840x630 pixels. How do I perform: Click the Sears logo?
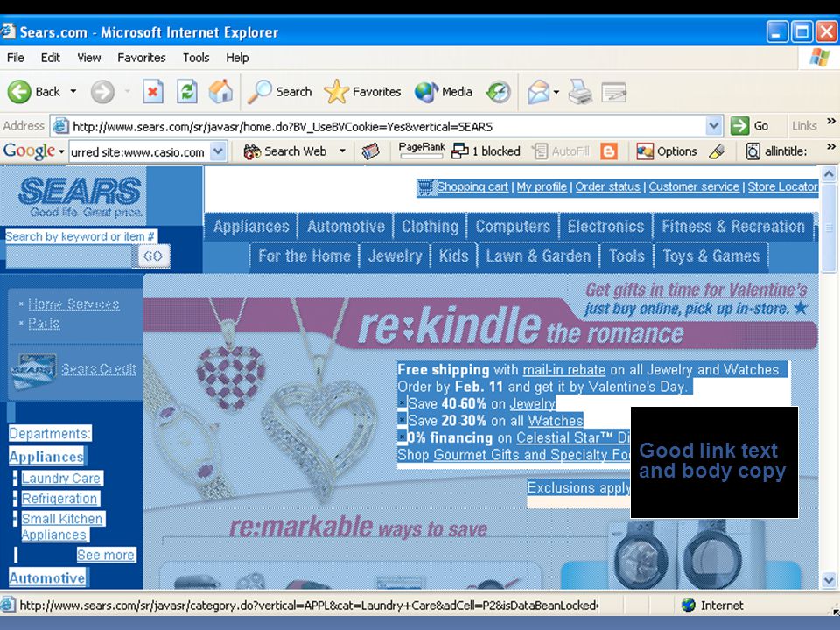coord(80,196)
